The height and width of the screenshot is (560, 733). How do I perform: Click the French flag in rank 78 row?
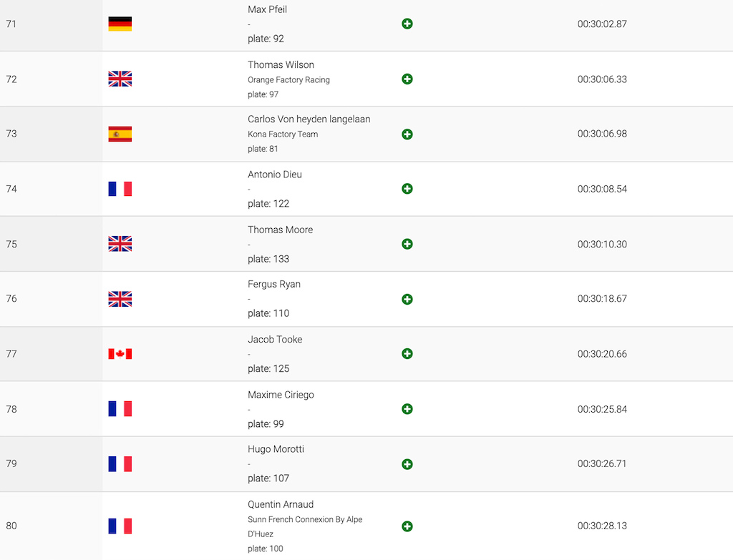pyautogui.click(x=120, y=408)
